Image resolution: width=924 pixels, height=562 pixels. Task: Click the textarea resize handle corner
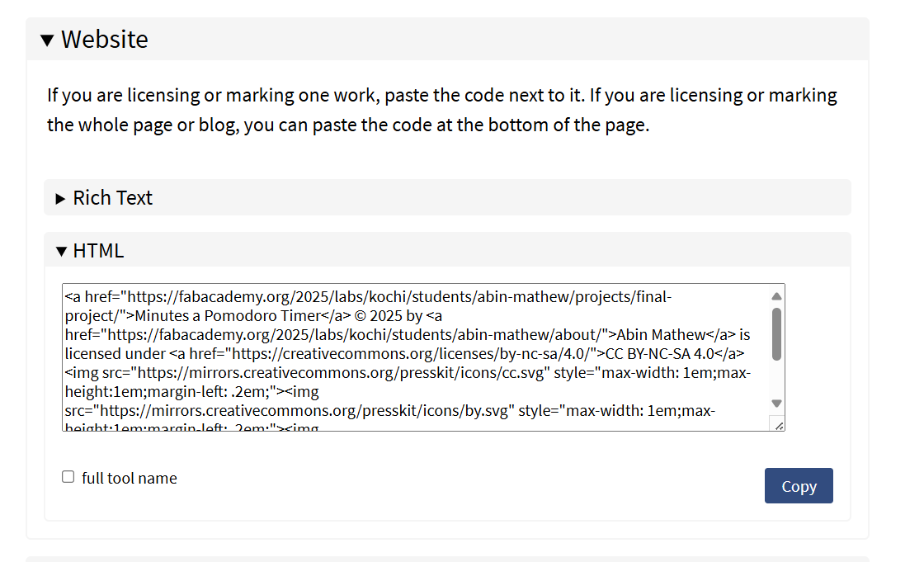coord(778,424)
